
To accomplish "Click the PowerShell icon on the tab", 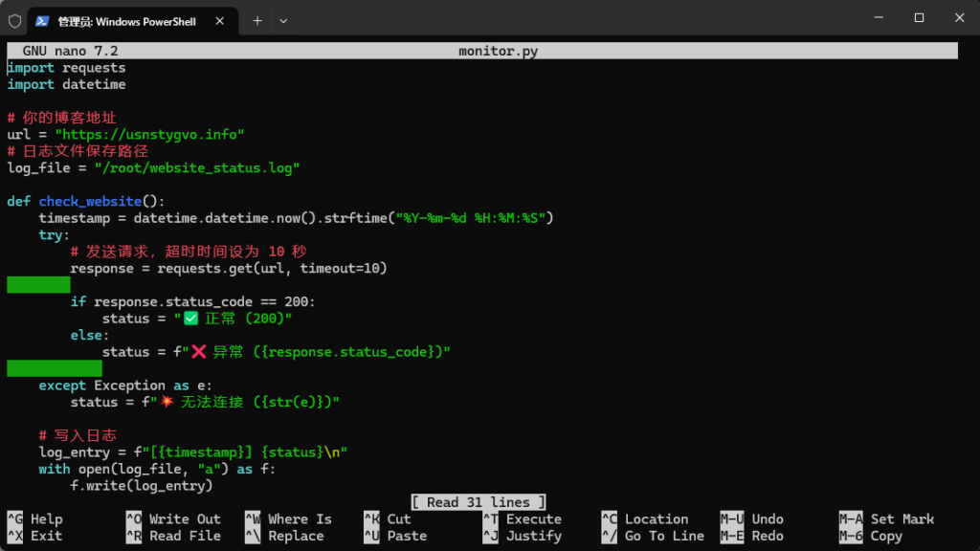I will coord(43,21).
